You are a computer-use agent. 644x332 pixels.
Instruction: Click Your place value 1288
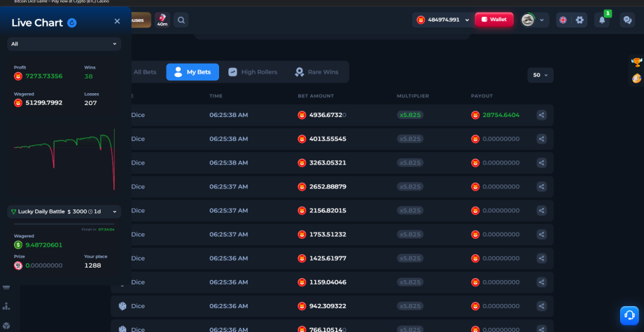(92, 265)
